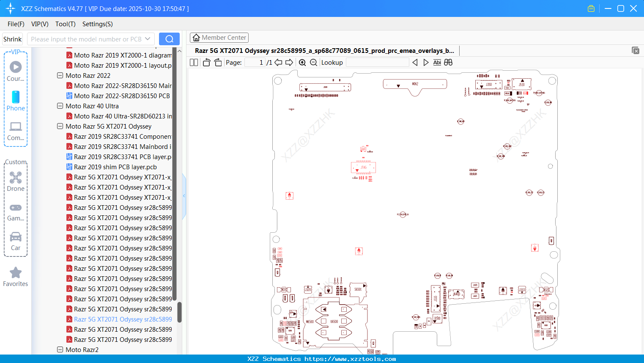Open Favorites star
The height and width of the screenshot is (363, 644).
coord(16,277)
